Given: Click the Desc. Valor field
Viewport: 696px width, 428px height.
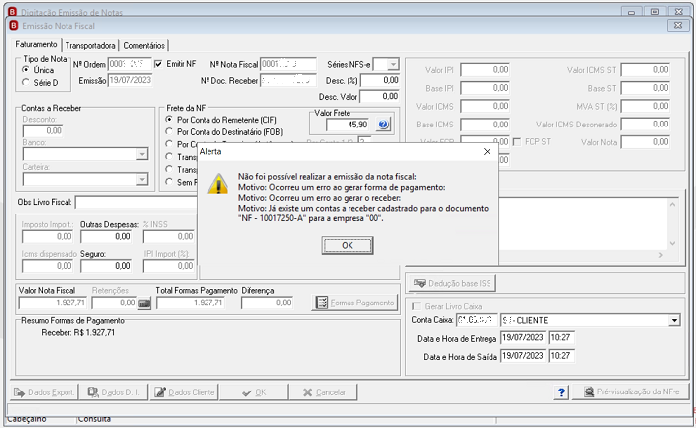Looking at the screenshot, I should coord(380,96).
